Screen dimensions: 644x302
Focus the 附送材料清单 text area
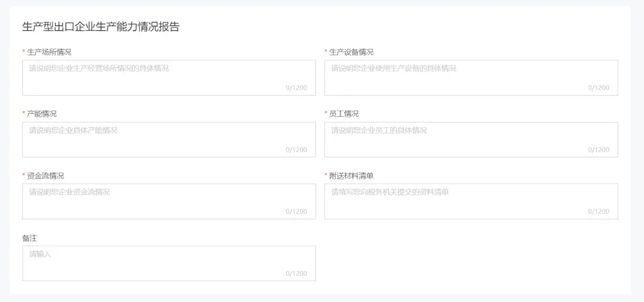point(471,201)
